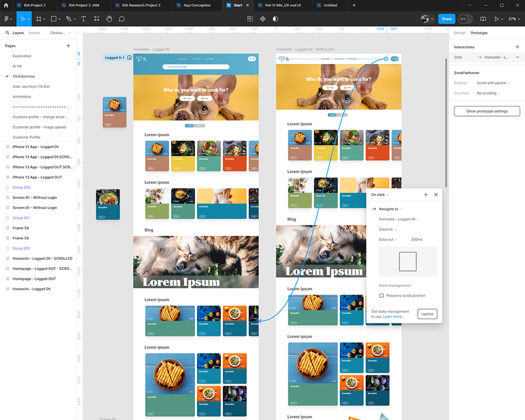Open the home icon tab

(6, 5)
